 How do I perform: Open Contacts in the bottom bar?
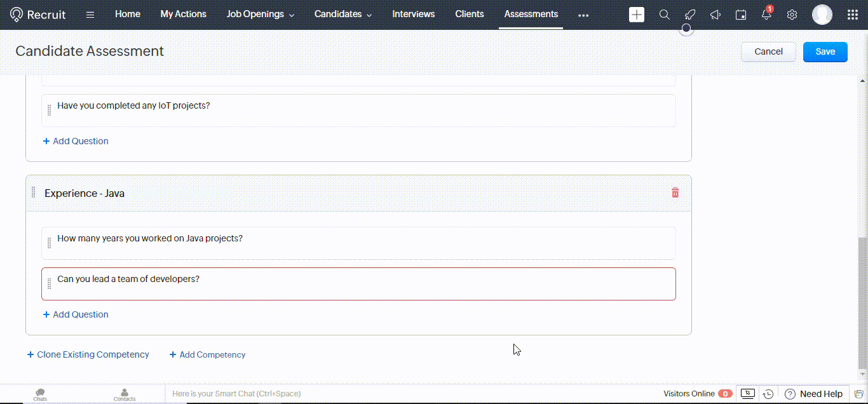[x=125, y=394]
